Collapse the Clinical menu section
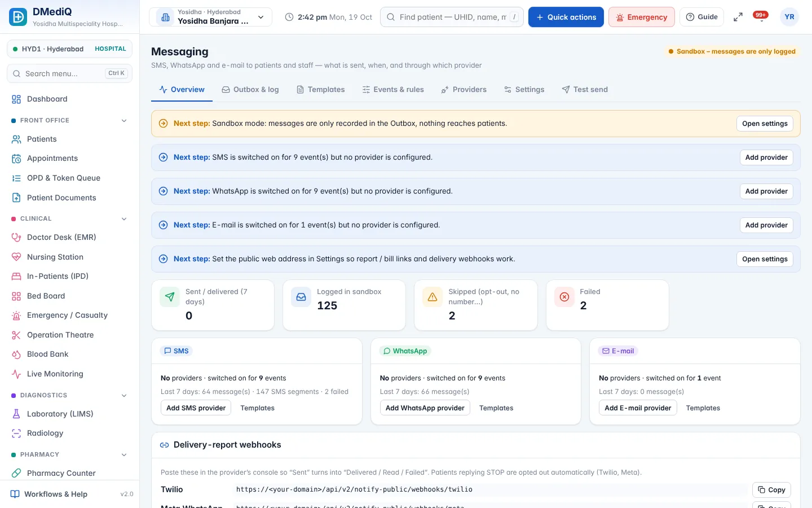The height and width of the screenshot is (508, 812). point(124,219)
